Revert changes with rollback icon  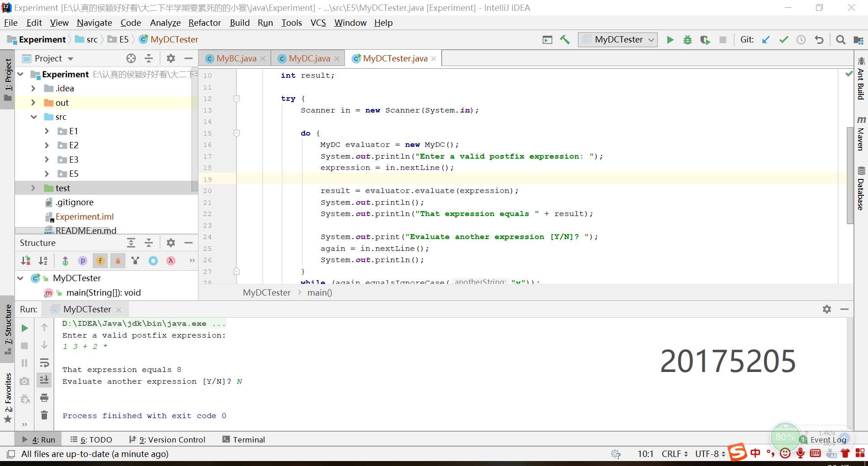click(x=819, y=40)
